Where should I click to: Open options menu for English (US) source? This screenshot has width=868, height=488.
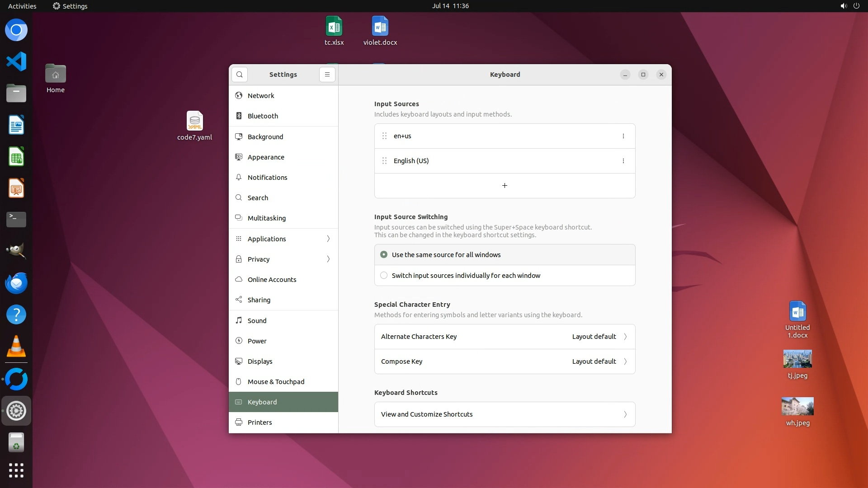tap(623, 161)
